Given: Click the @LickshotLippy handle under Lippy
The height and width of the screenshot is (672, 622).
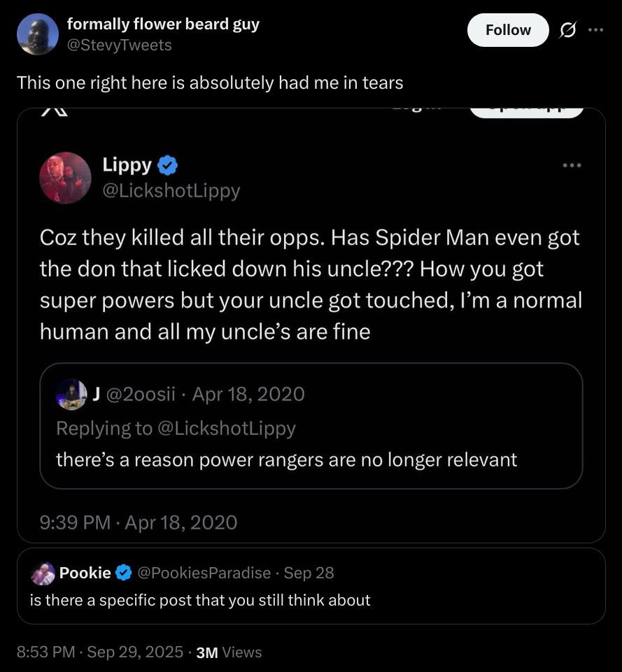Looking at the screenshot, I should [x=171, y=190].
